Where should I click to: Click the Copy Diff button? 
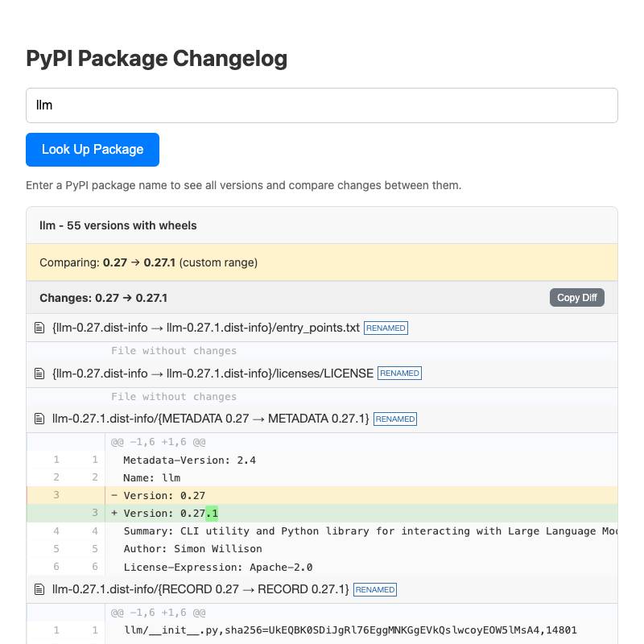pyautogui.click(x=576, y=297)
